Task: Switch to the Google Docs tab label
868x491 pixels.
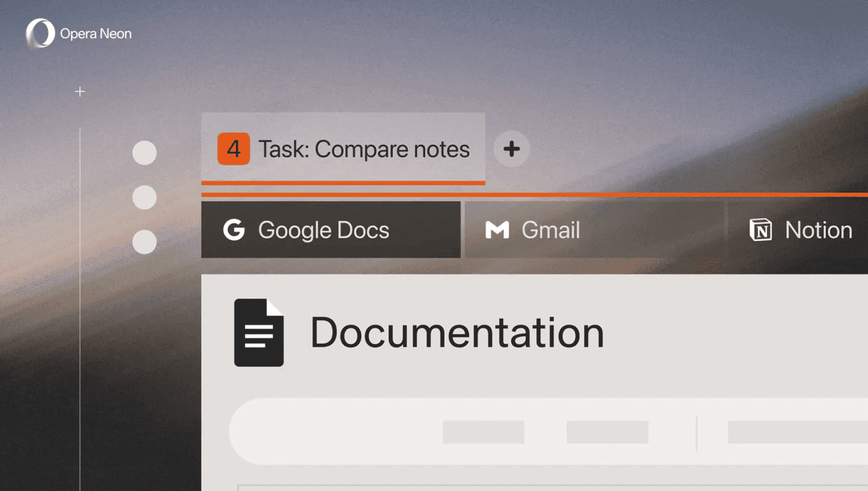Action: click(x=324, y=230)
